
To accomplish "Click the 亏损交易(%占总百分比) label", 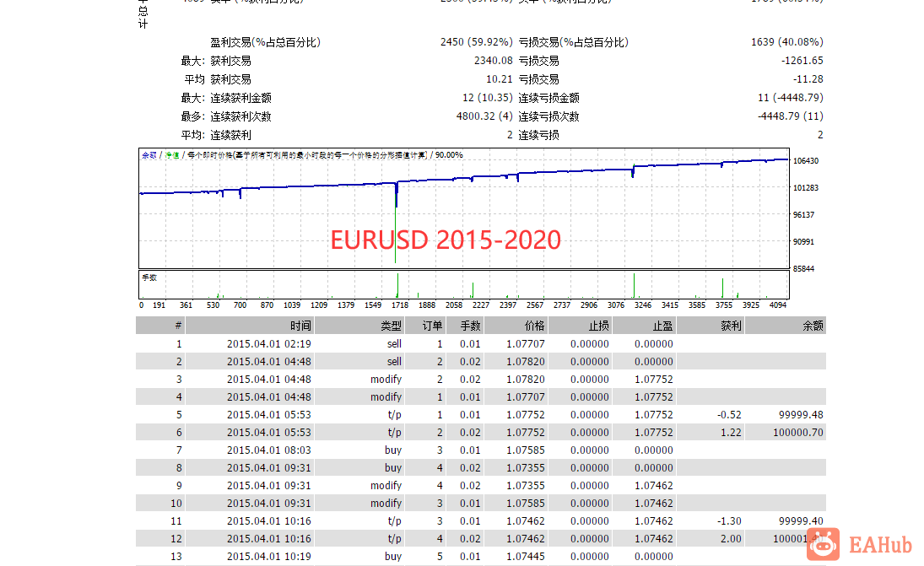I will pyautogui.click(x=573, y=42).
